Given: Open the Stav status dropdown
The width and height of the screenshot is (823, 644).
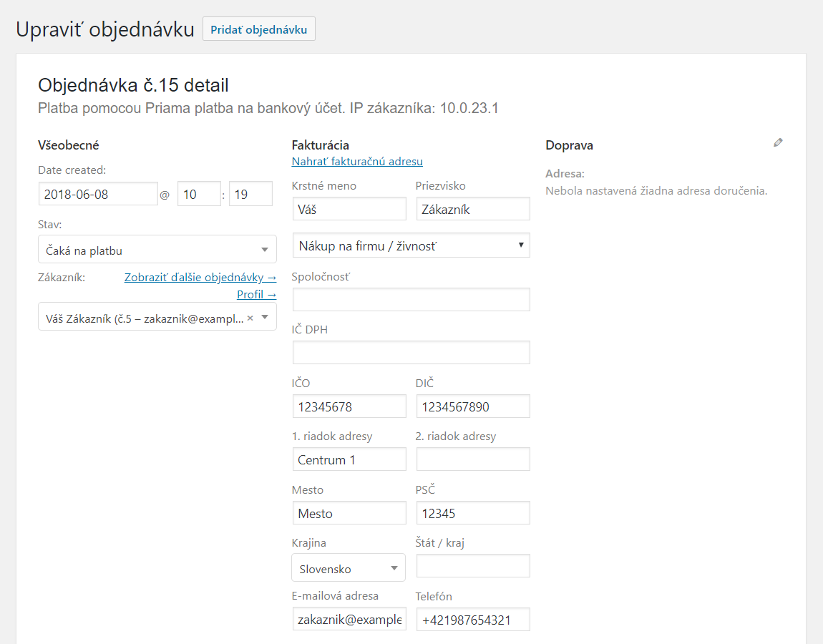Looking at the screenshot, I should pyautogui.click(x=157, y=250).
